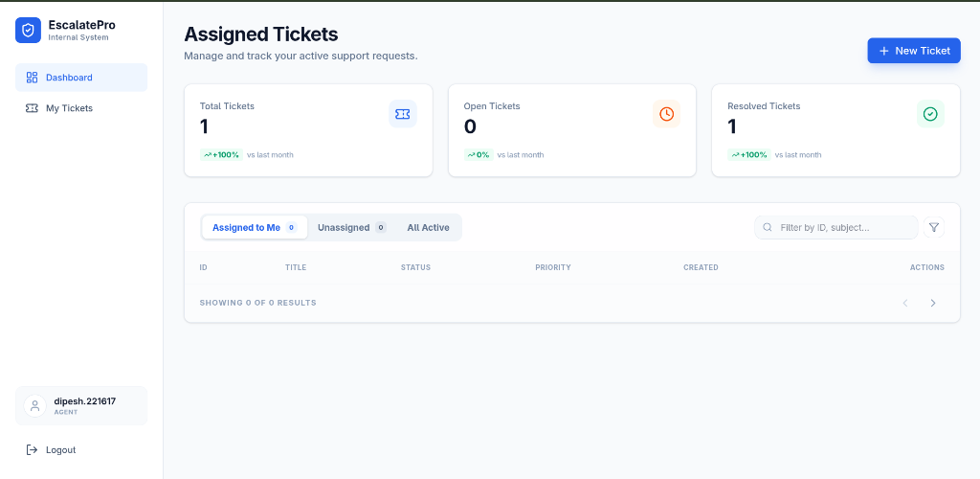Click the checkmark icon in Resolved Tickets card
This screenshot has height=479, width=980.
coord(930,114)
